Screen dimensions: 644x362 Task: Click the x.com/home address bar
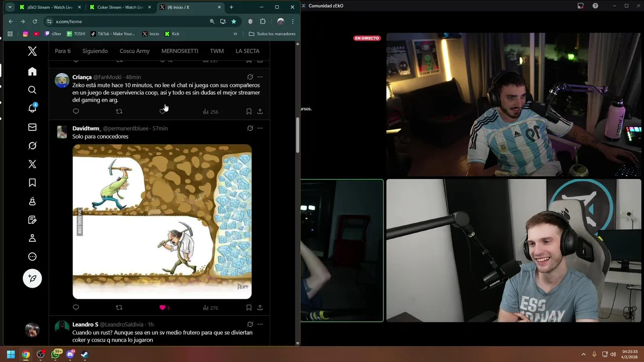click(x=126, y=21)
